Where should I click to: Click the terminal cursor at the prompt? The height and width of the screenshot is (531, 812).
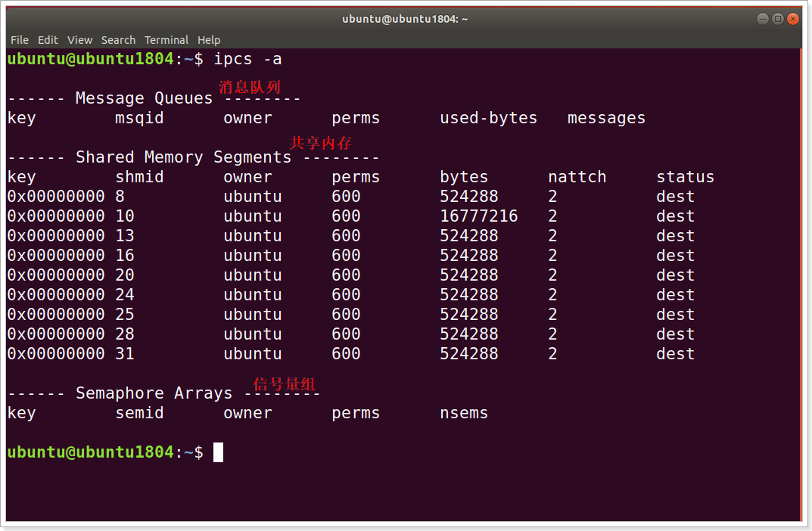click(x=218, y=452)
